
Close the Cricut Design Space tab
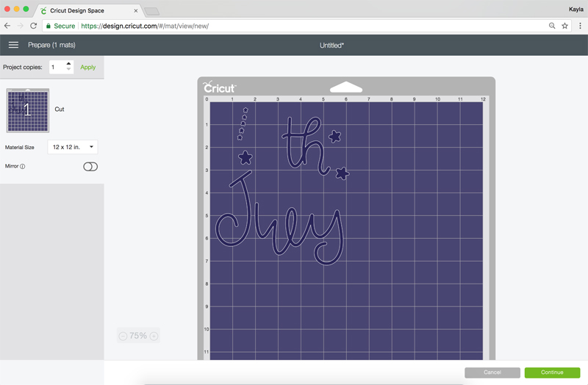coord(136,11)
